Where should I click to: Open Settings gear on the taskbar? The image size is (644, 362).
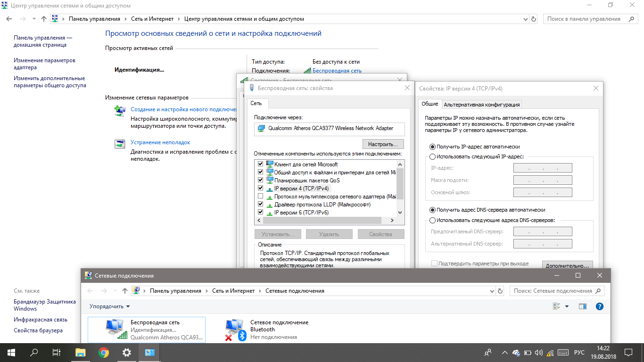tap(126, 352)
